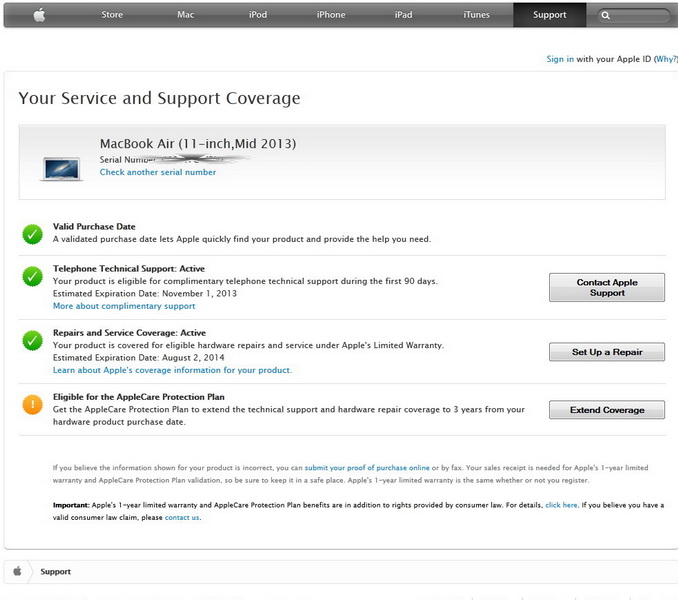
Task: Open the iTunes menu
Action: pos(476,15)
